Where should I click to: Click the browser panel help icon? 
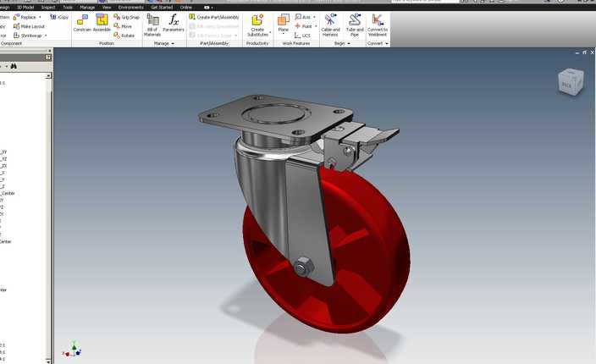(x=48, y=57)
